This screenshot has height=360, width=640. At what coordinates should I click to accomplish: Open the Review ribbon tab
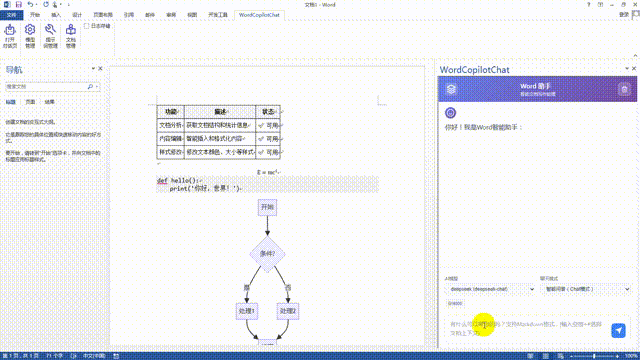[x=171, y=15]
